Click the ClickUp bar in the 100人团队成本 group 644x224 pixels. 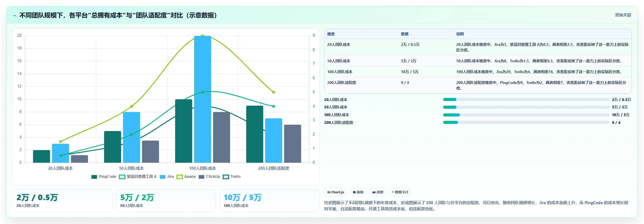(221, 137)
